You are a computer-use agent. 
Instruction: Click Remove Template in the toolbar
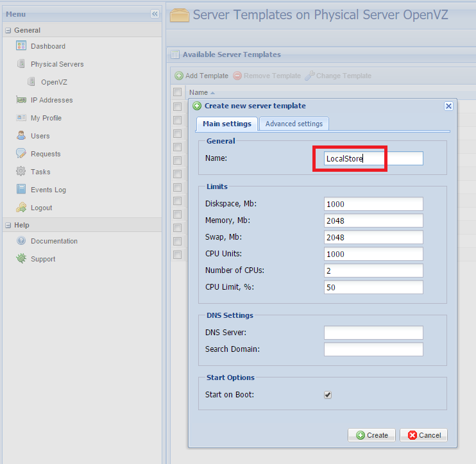(267, 76)
